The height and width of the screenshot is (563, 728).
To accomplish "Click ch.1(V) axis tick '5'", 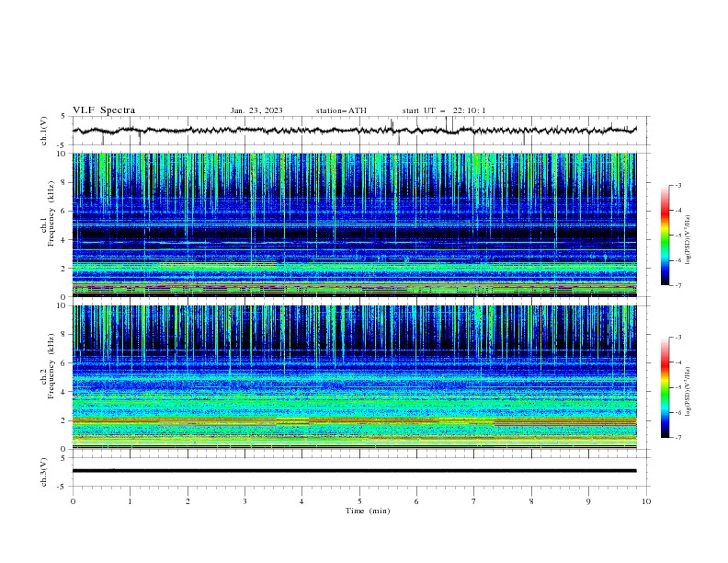I will click(63, 117).
